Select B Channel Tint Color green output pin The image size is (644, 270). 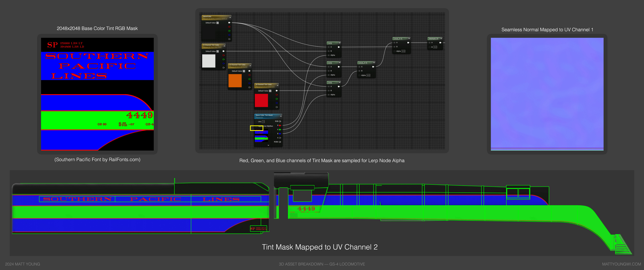coord(277,99)
